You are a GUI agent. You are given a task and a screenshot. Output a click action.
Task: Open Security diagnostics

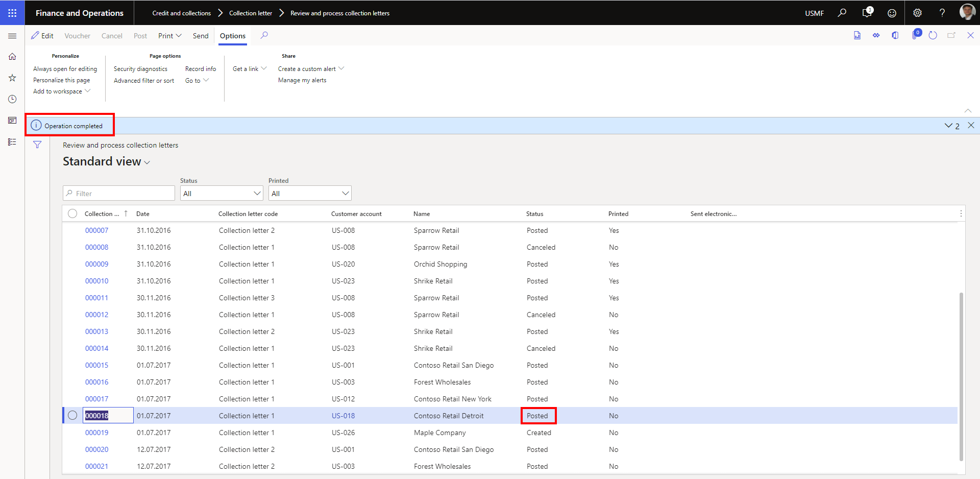point(140,68)
